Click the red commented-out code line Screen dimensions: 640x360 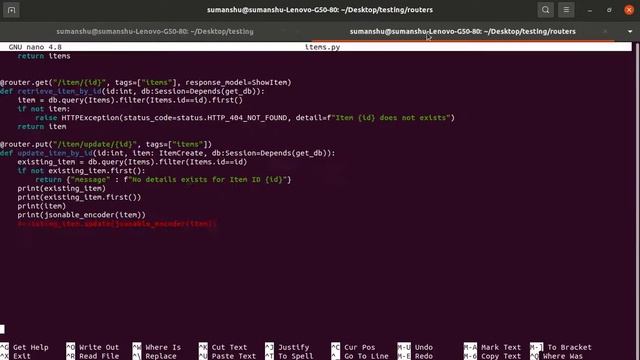[117, 224]
